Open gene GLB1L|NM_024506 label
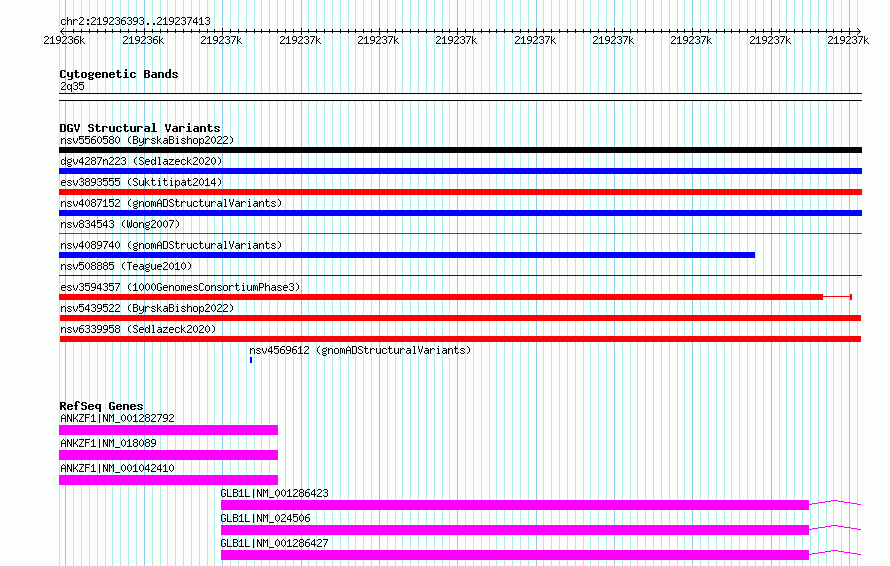The width and height of the screenshot is (890, 566). (265, 518)
